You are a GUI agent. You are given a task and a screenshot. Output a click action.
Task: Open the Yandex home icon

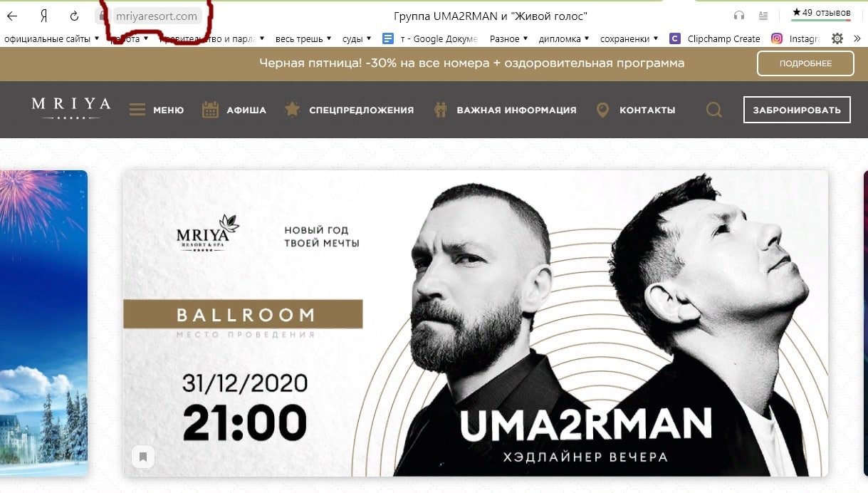43,16
